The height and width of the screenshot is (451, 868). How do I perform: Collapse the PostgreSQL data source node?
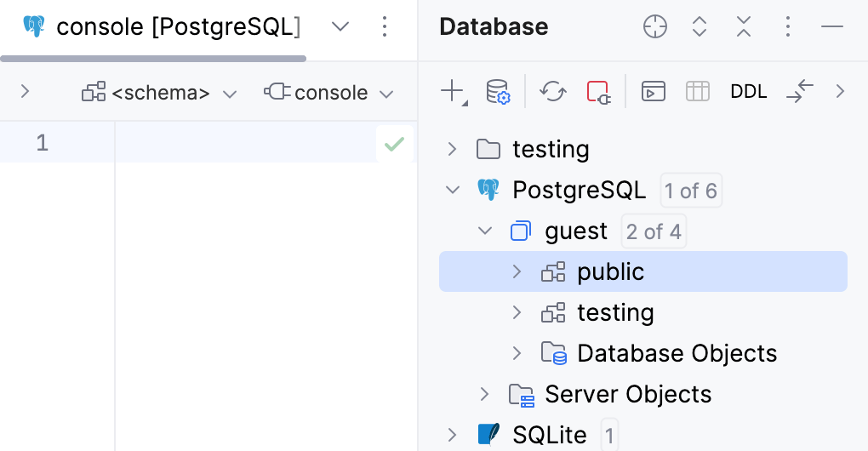(452, 190)
